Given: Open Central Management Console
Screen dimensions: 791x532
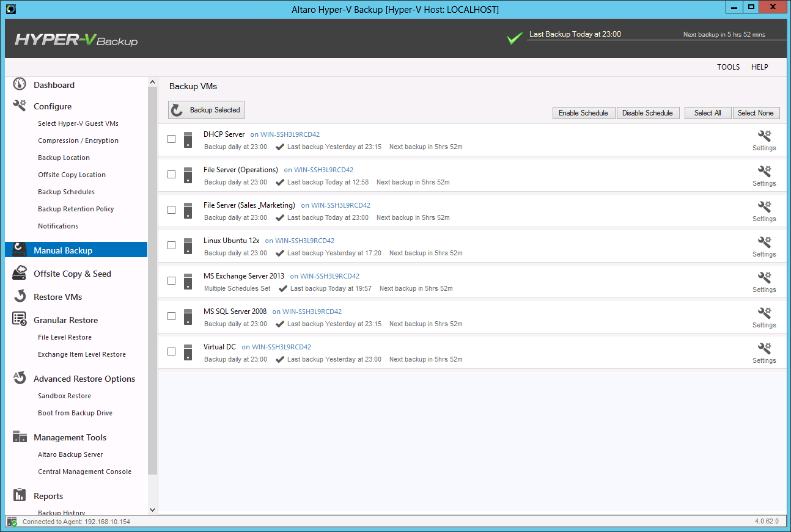Looking at the screenshot, I should pos(84,472).
